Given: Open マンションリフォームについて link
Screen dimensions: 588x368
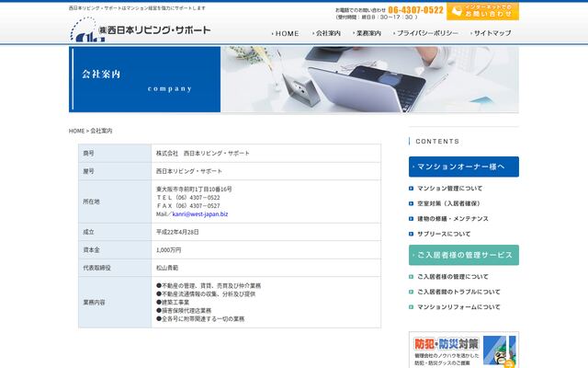Looking at the screenshot, I should pyautogui.click(x=459, y=307).
